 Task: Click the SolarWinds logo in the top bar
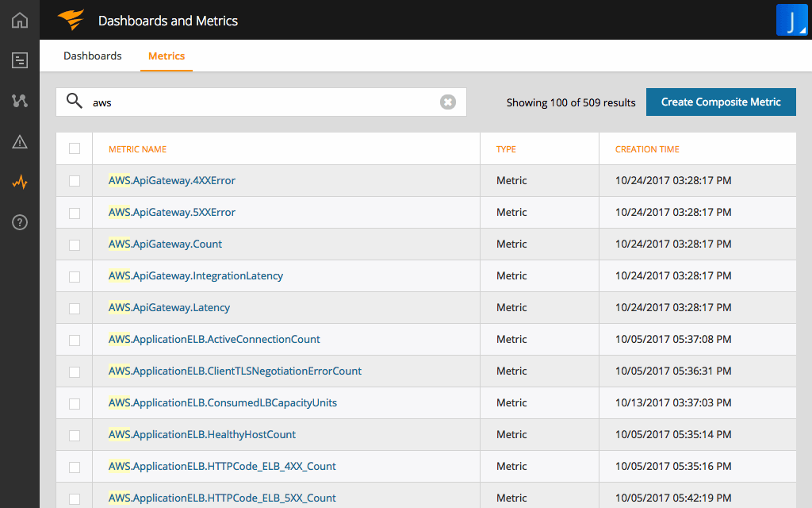click(71, 20)
